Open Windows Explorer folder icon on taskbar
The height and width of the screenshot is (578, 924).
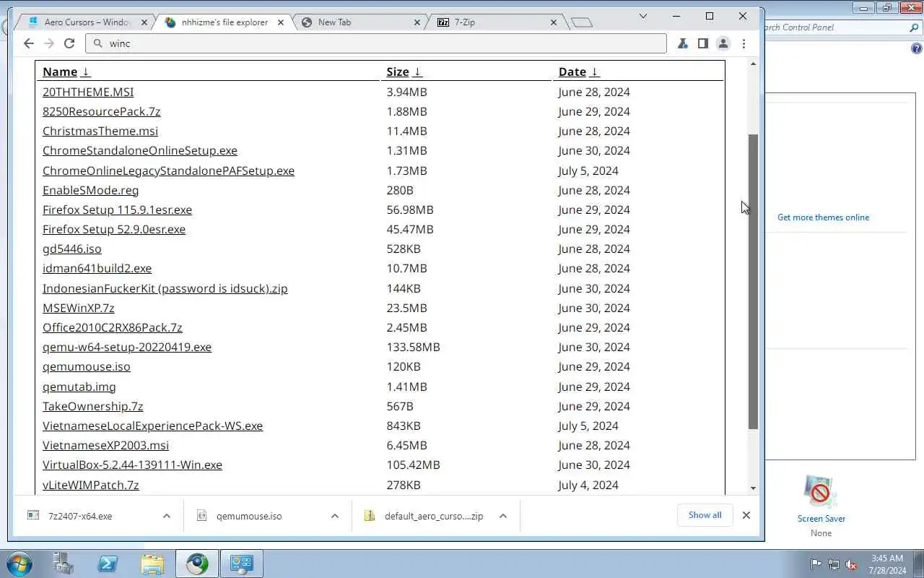tap(152, 564)
